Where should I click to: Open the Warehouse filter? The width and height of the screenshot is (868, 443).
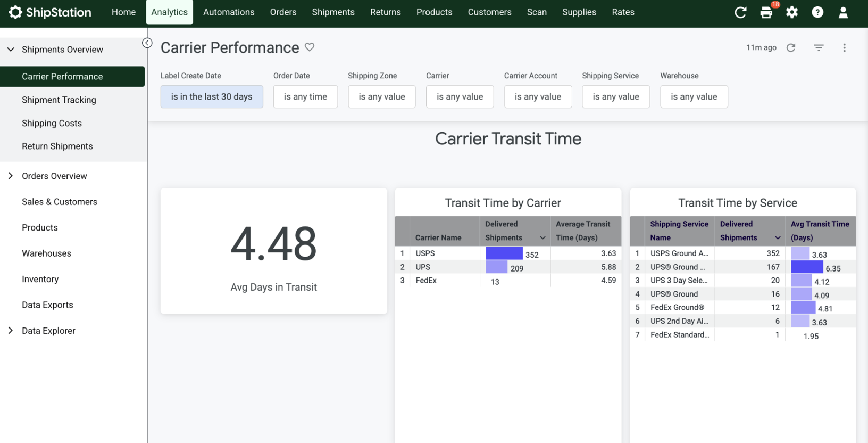pyautogui.click(x=694, y=96)
